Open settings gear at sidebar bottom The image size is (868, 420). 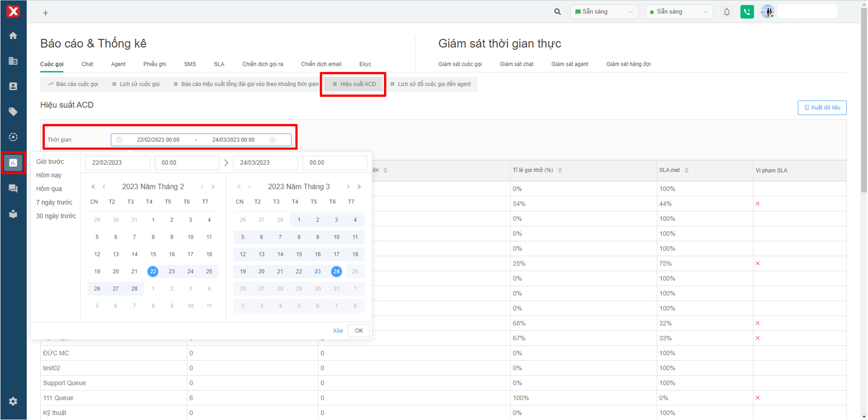tap(13, 401)
